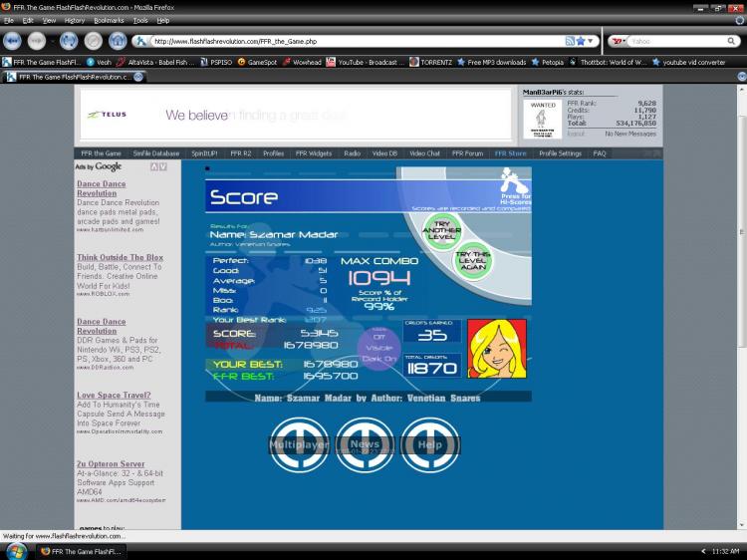Open the address bar history dropdown arrow
This screenshot has height=560, width=747.
[x=591, y=41]
